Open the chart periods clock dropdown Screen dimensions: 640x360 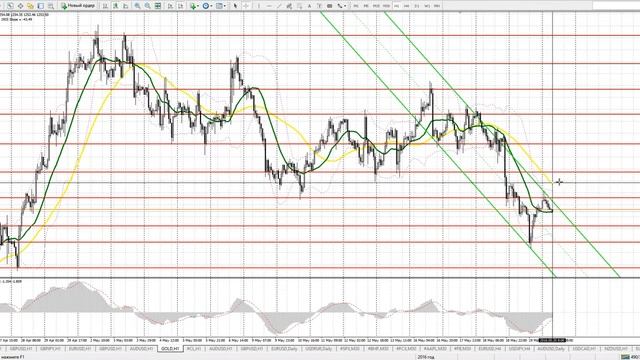click(x=208, y=6)
